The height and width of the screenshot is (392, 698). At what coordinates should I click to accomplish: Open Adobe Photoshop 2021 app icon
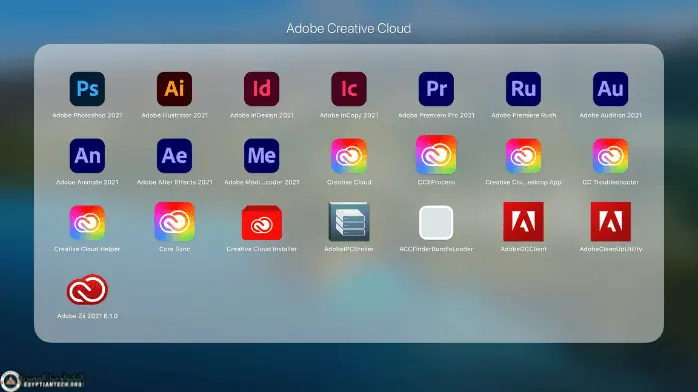click(x=87, y=89)
